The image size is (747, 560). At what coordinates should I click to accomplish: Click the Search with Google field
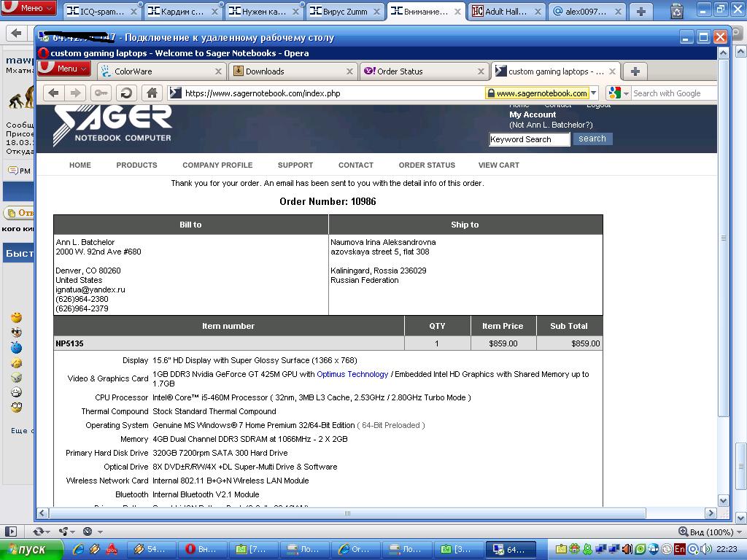(674, 93)
